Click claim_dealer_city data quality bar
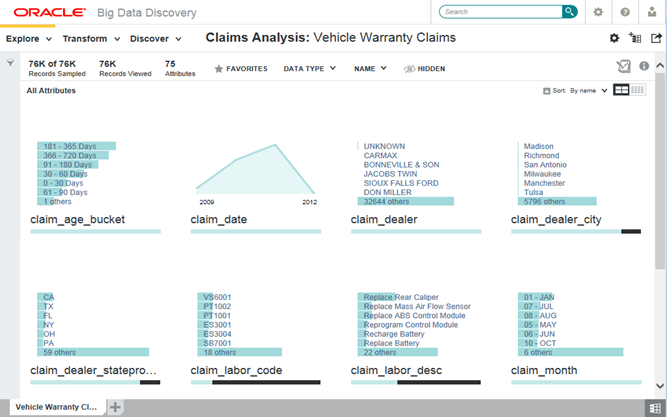 tap(576, 231)
